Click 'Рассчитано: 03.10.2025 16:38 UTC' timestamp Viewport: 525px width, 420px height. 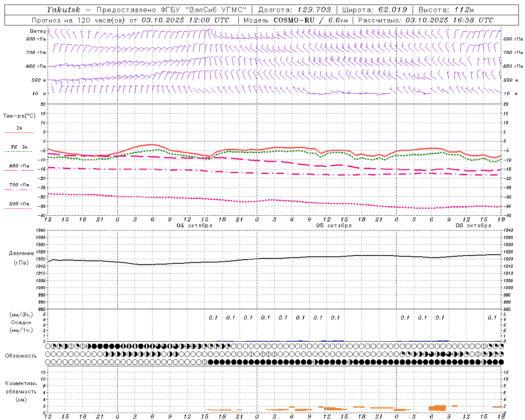[x=426, y=20]
